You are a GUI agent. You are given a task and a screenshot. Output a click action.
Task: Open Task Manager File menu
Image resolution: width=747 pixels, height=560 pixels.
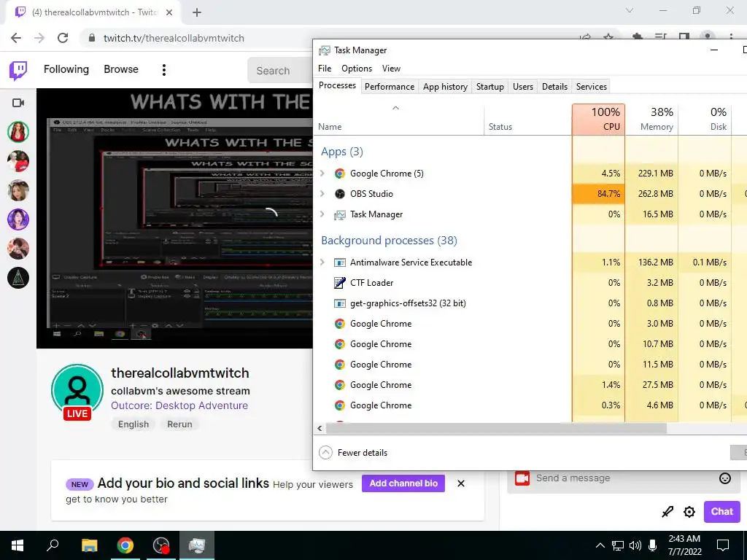click(325, 69)
